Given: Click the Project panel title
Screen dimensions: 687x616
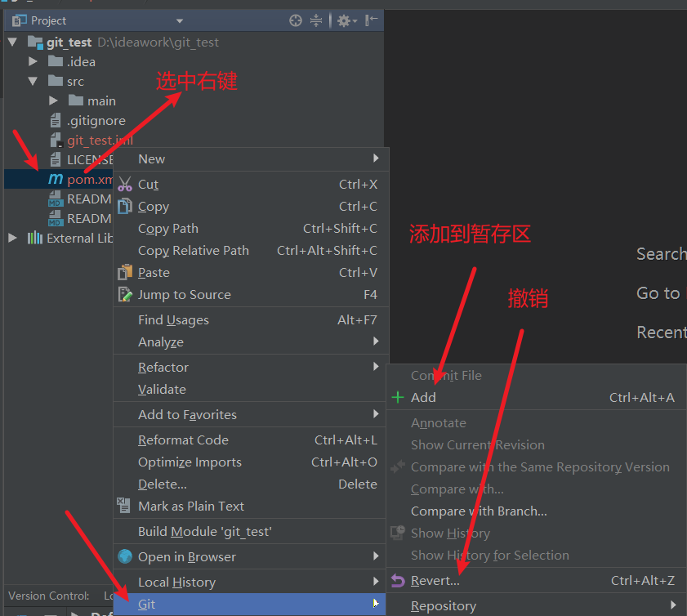Looking at the screenshot, I should (x=49, y=20).
